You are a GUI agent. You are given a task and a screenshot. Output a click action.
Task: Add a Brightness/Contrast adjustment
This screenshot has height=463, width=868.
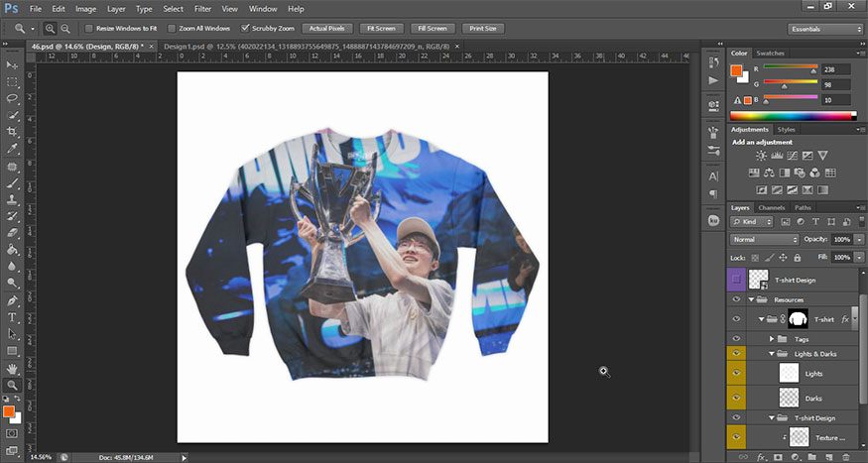(761, 156)
